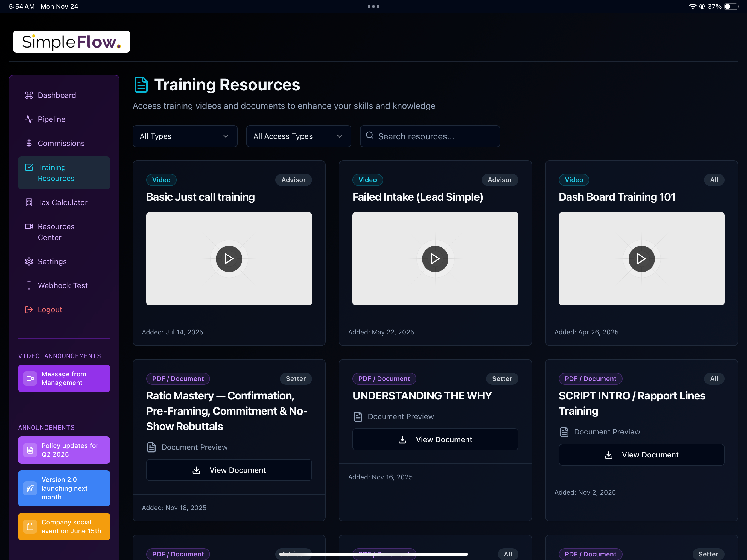
Task: Open Resources Center menu item
Action: pos(64,232)
